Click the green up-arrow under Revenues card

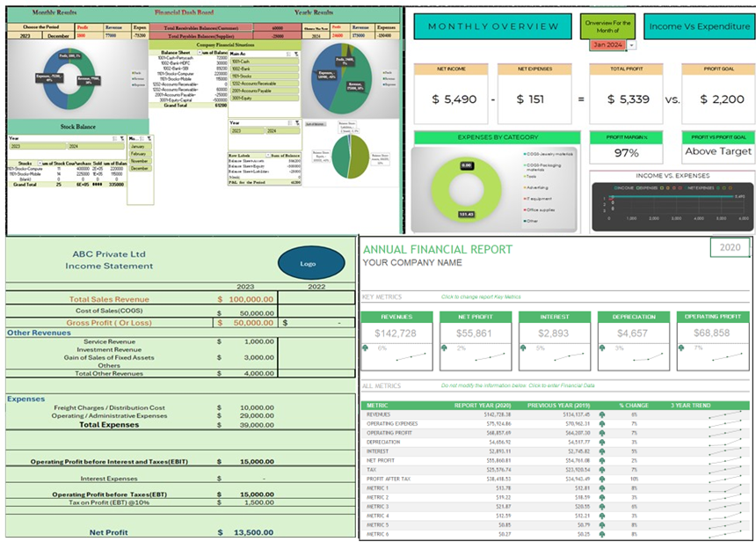[366, 348]
